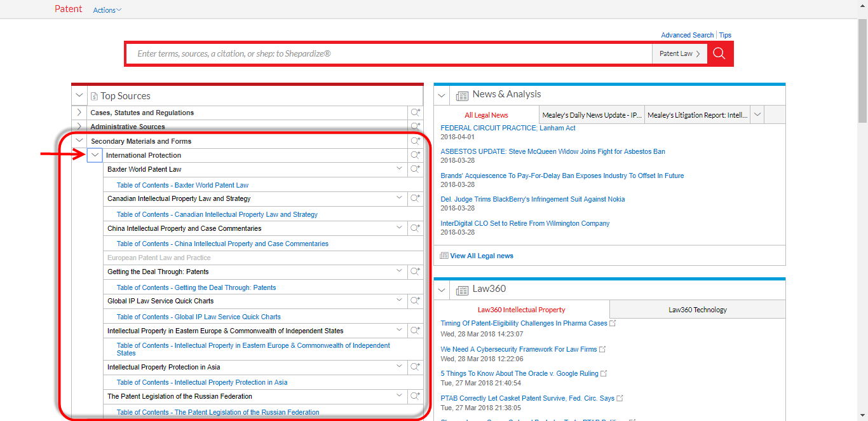The width and height of the screenshot is (868, 421).
Task: Switch to All Legal News tab
Action: (486, 115)
